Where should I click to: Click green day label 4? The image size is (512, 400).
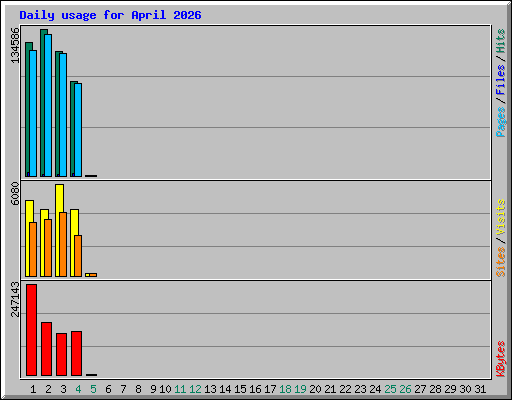78,389
